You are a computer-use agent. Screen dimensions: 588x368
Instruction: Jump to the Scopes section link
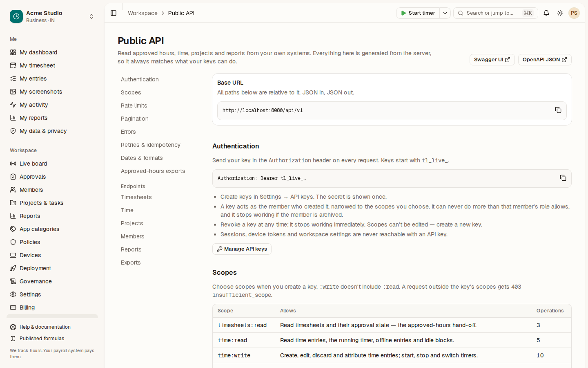(x=131, y=92)
